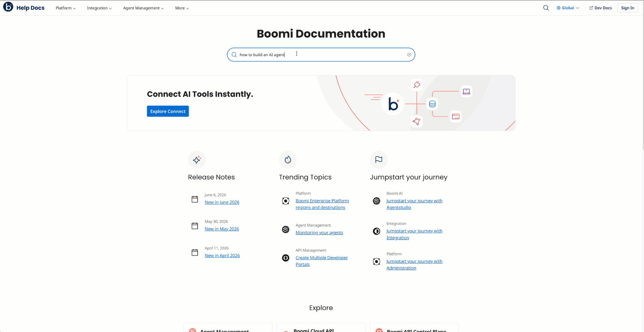Click the Jumpstart your journey flag icon

(379, 159)
